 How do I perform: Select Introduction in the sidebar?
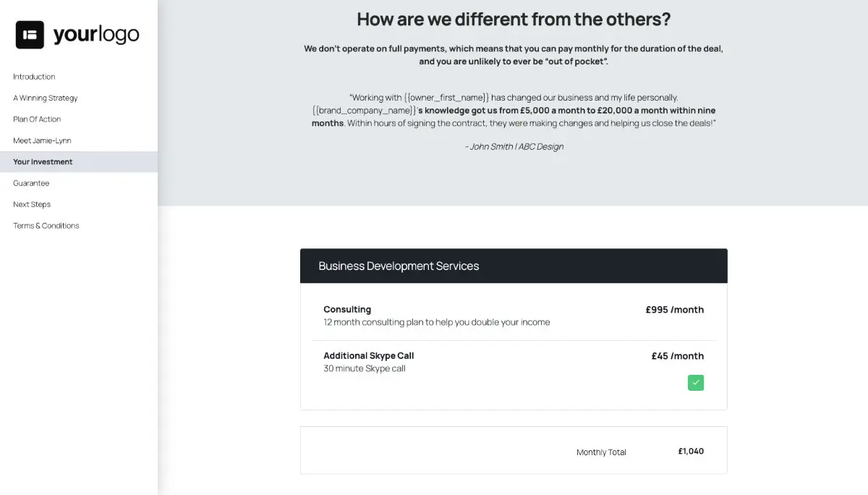tap(34, 77)
